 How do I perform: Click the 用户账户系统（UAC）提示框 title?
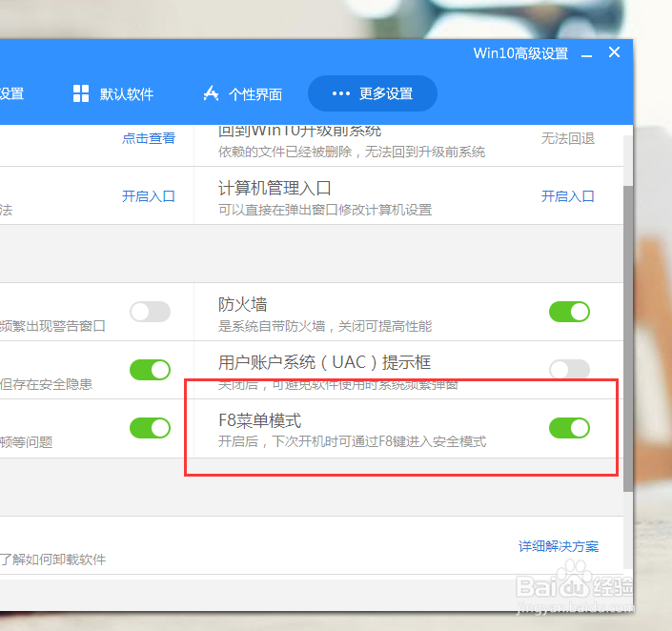click(x=324, y=362)
